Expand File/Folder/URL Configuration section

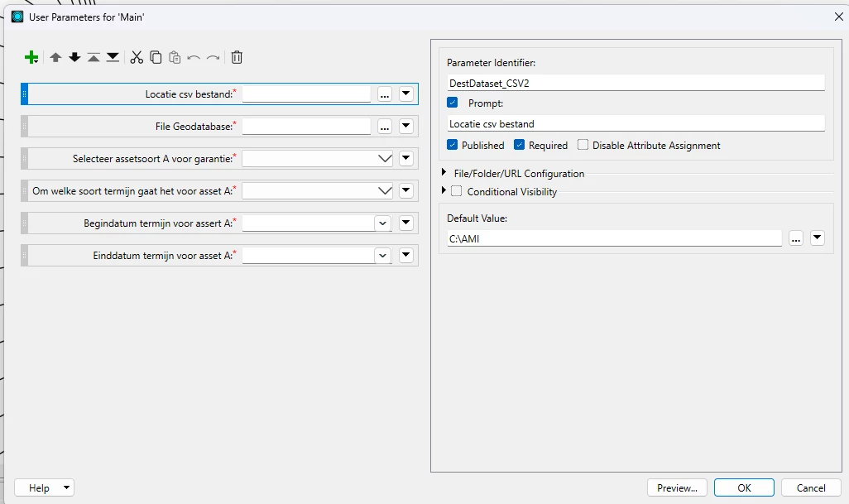pos(444,173)
